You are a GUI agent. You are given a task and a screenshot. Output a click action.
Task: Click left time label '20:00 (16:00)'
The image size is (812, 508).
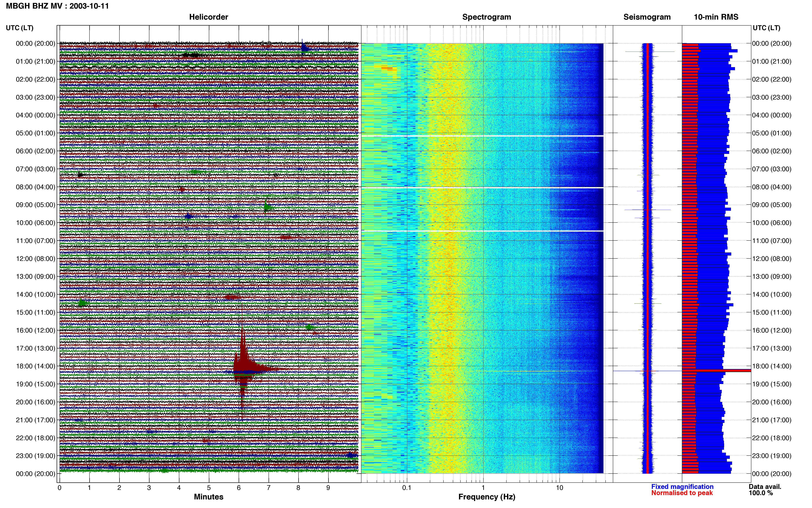point(36,402)
